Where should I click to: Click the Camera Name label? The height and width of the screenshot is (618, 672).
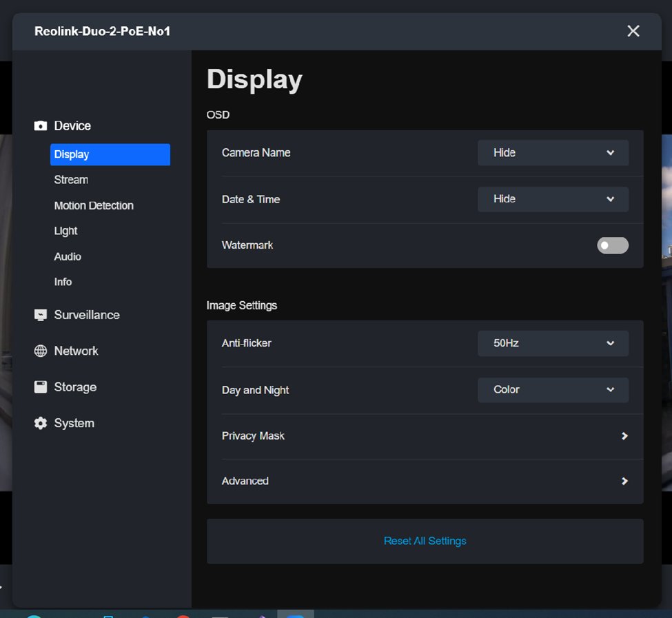[x=256, y=153]
